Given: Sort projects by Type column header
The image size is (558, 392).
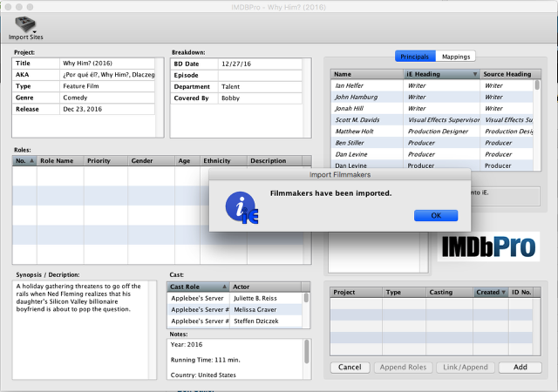Looking at the screenshot, I should pyautogui.click(x=405, y=292).
